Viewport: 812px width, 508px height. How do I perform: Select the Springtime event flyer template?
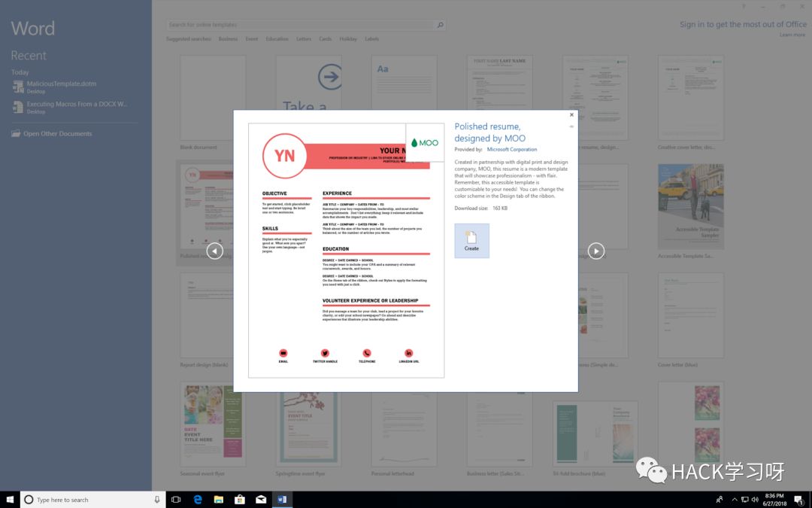[x=309, y=429]
